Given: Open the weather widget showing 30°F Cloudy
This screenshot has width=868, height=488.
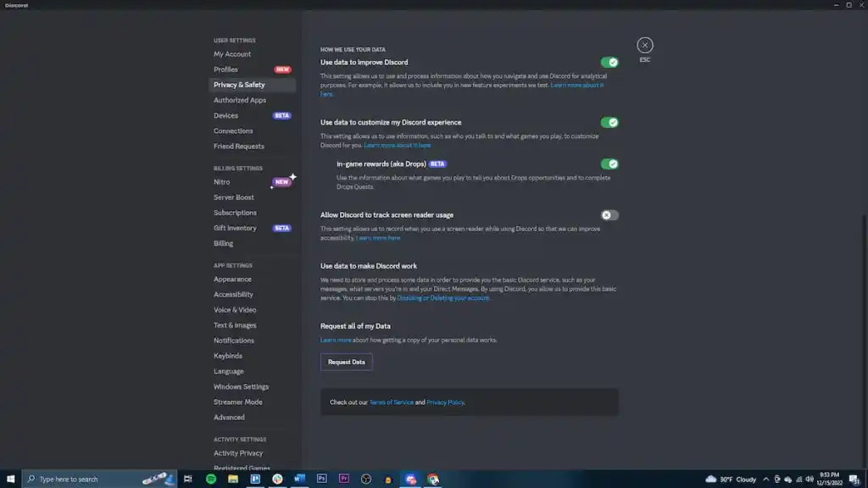Looking at the screenshot, I should [x=731, y=480].
